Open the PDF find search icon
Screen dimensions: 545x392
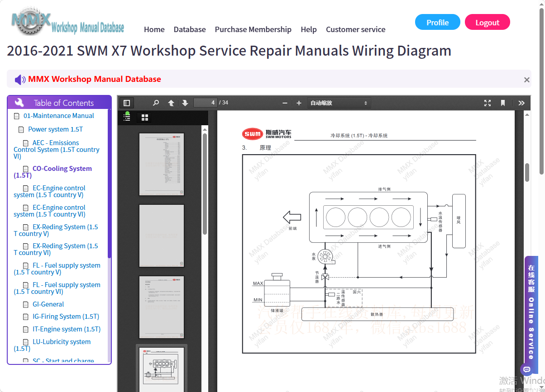(x=156, y=103)
